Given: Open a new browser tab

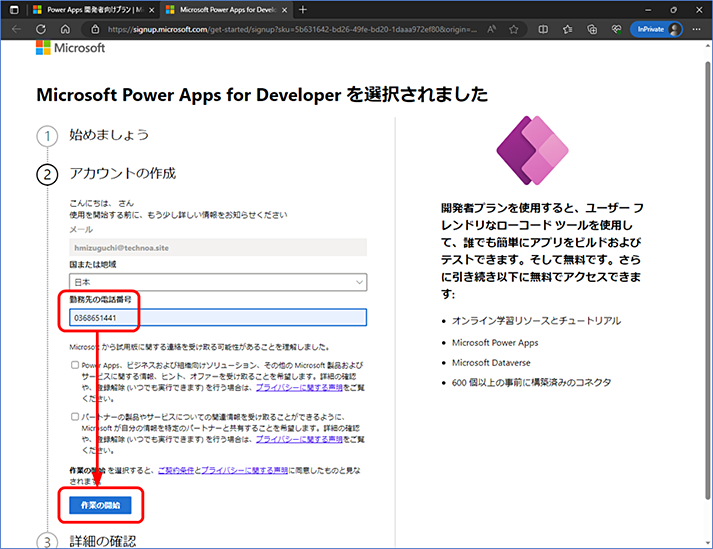Looking at the screenshot, I should click(303, 10).
